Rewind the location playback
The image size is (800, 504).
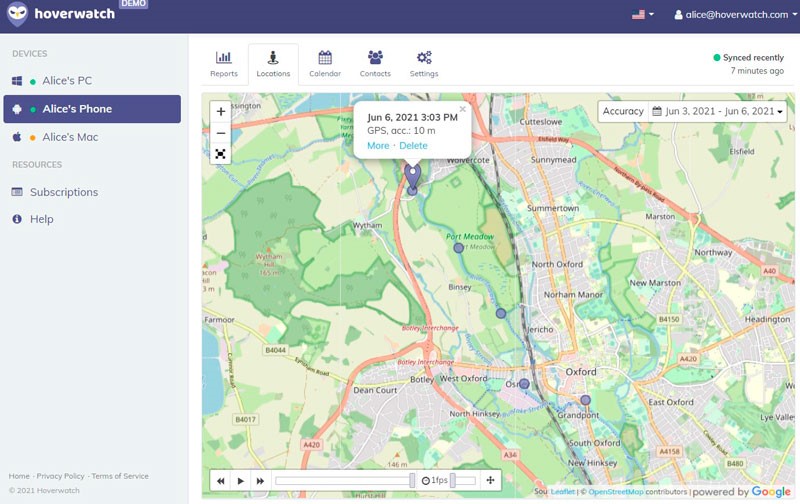click(220, 481)
